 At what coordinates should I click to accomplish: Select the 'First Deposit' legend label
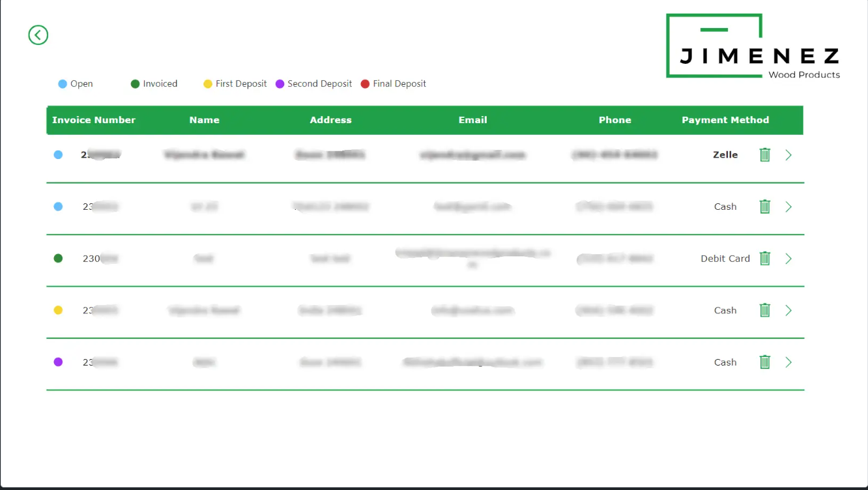[x=241, y=84]
